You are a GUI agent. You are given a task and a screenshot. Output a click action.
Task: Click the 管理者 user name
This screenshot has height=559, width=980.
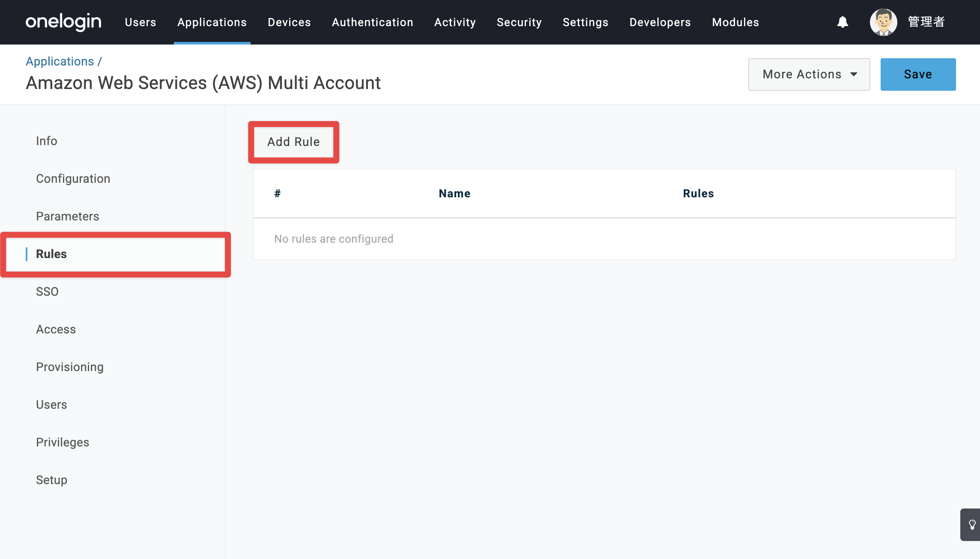(x=926, y=22)
